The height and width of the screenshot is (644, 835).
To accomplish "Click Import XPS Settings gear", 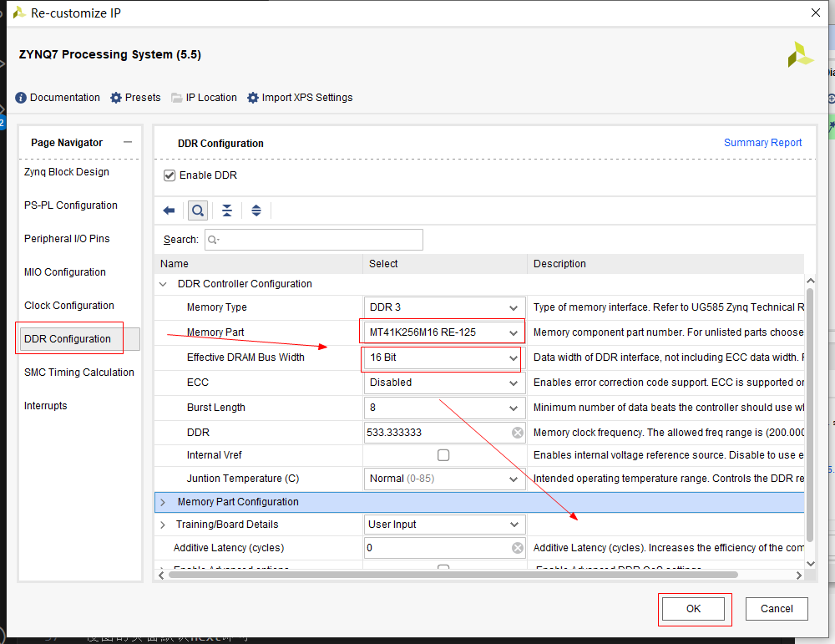I will tap(253, 98).
